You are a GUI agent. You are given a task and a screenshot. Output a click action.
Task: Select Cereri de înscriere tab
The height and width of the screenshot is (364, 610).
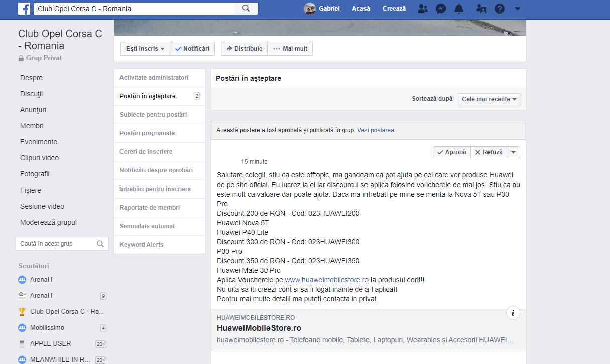point(160,152)
